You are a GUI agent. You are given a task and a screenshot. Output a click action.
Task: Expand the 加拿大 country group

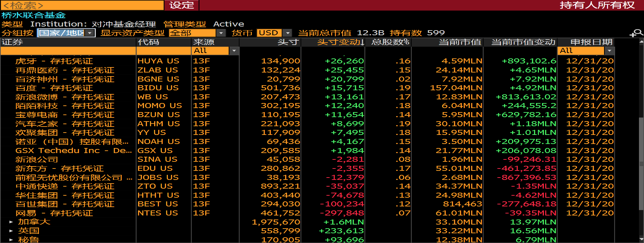coord(11,222)
